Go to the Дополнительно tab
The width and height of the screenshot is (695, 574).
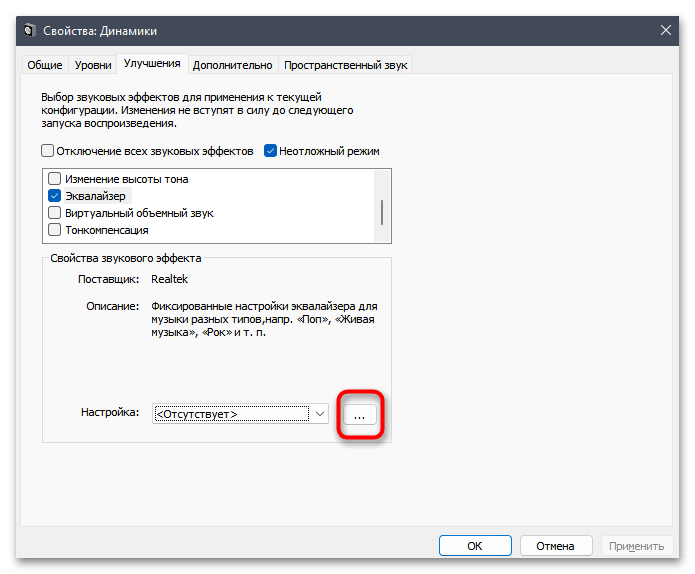tap(232, 65)
